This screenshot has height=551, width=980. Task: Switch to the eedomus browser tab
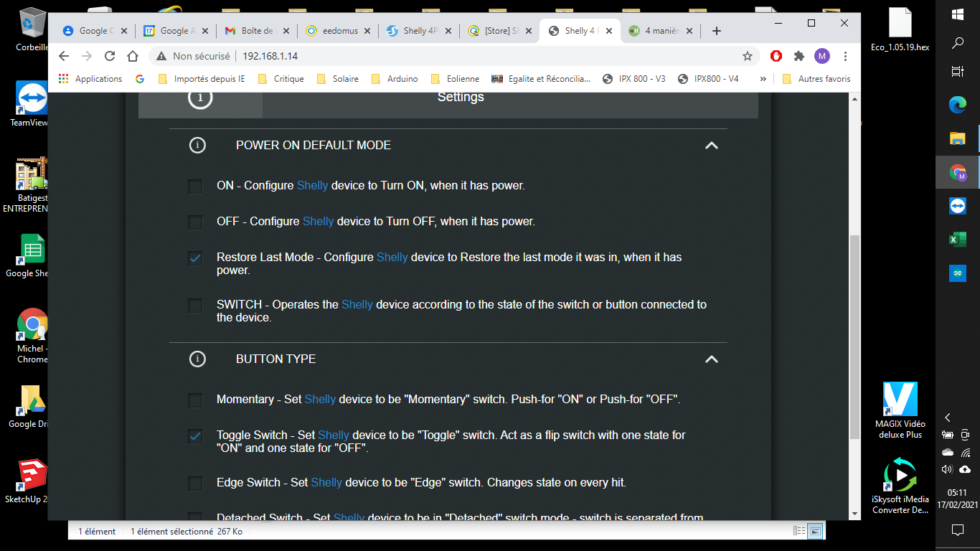[337, 31]
